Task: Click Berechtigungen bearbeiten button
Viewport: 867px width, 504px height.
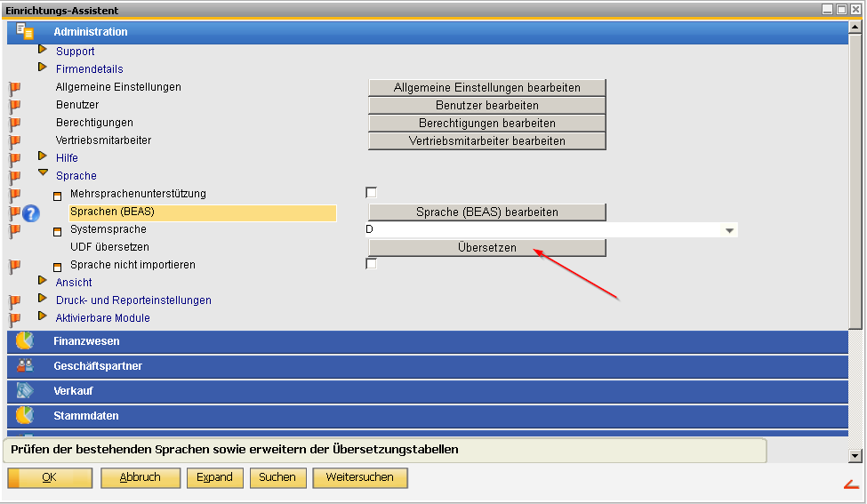Action: 487,123
